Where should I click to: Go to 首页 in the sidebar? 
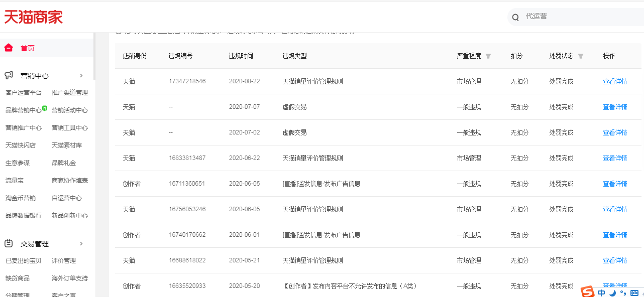pos(28,48)
